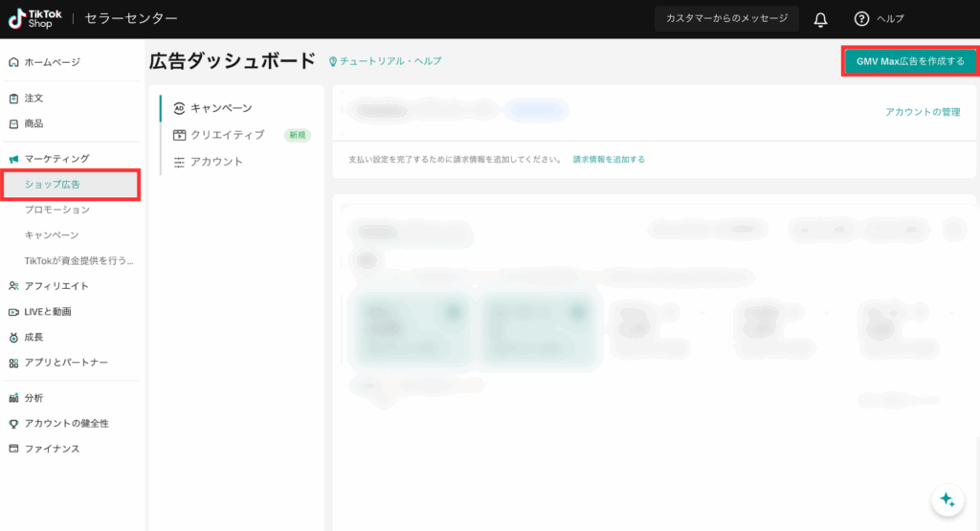Click the notification bell icon
The image size is (980, 531).
tap(820, 19)
